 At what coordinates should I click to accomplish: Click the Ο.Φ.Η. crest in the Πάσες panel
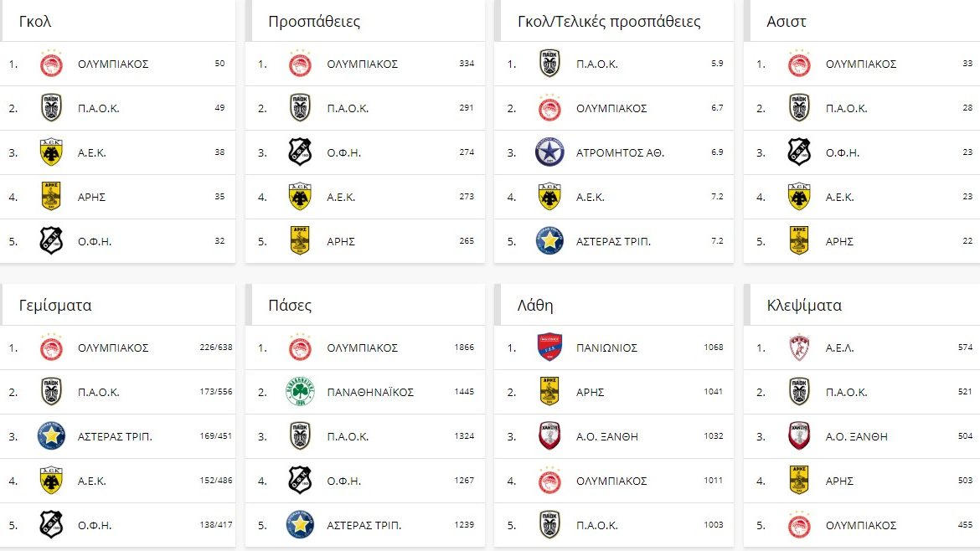click(x=300, y=481)
